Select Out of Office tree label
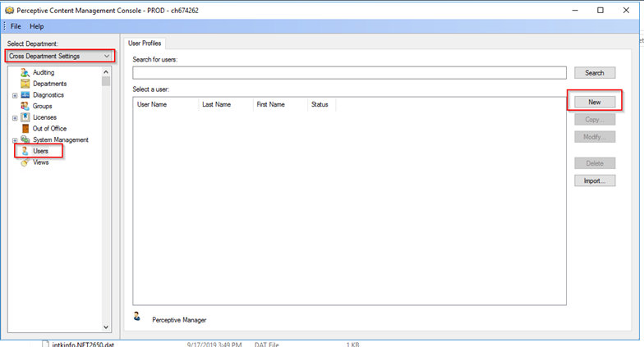Screen dimensions: 644x347 point(49,128)
